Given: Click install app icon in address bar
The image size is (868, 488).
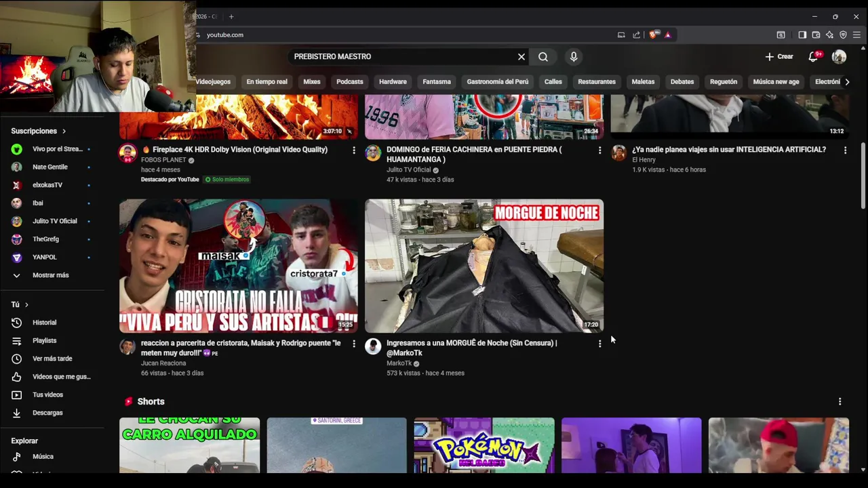Looking at the screenshot, I should pos(621,35).
